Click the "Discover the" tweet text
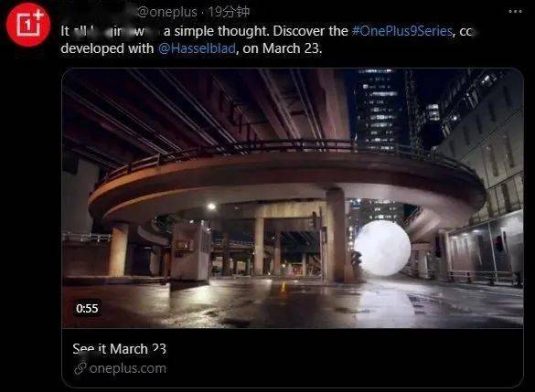535x392 pixels. coord(311,31)
